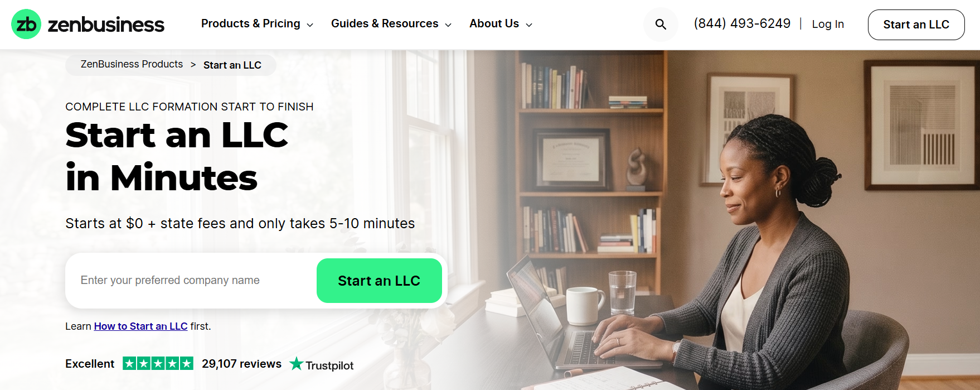This screenshot has height=390, width=980.
Task: Click the green five-star rating icons
Action: click(158, 364)
